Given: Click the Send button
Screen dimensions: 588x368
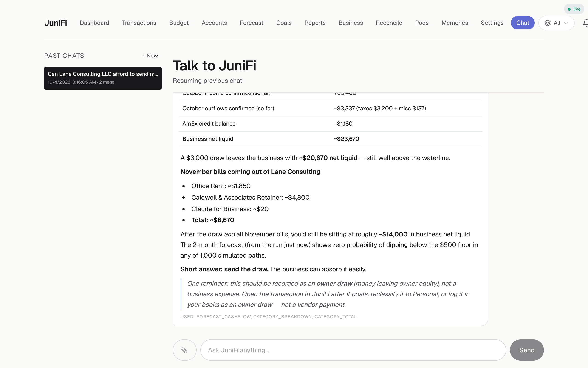Looking at the screenshot, I should (526, 350).
